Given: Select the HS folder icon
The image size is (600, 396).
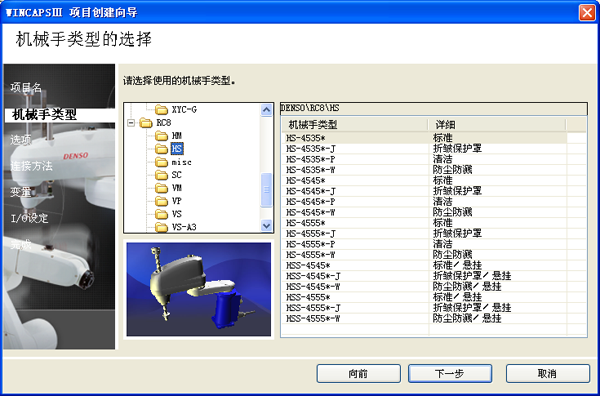Looking at the screenshot, I should click(161, 149).
